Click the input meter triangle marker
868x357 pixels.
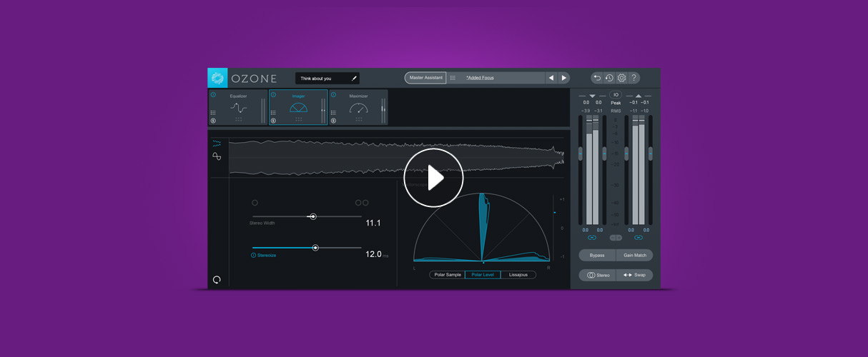point(592,96)
